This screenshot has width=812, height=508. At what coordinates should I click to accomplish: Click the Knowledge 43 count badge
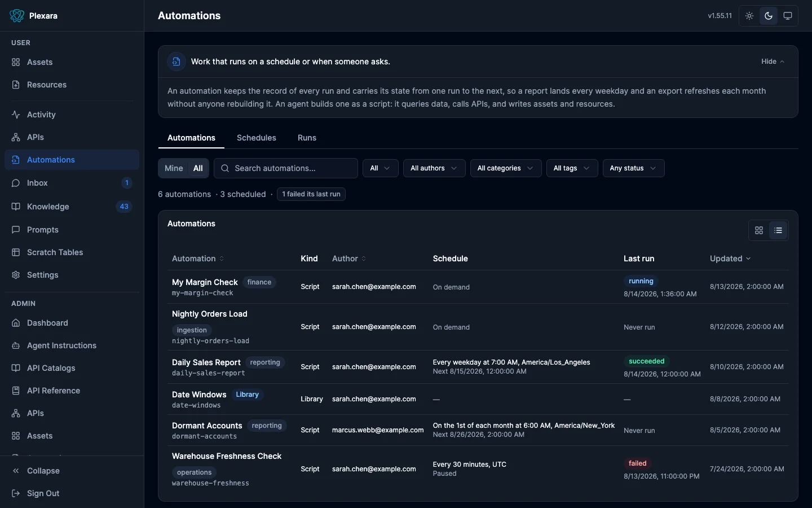(x=124, y=207)
